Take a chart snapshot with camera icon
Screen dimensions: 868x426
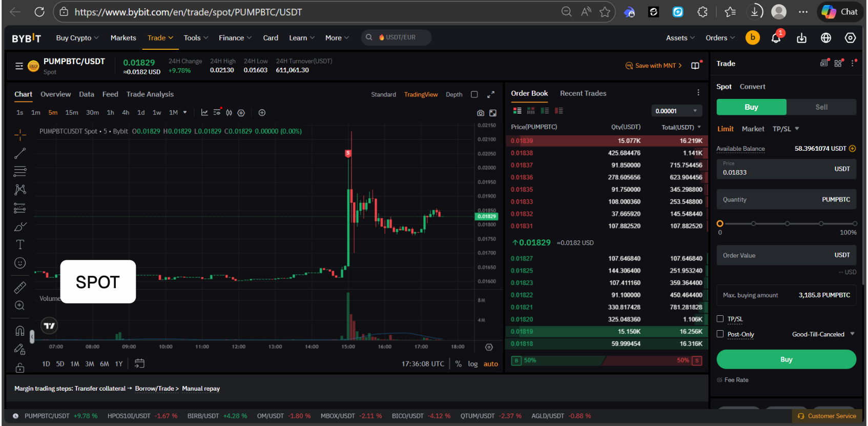[x=481, y=113]
